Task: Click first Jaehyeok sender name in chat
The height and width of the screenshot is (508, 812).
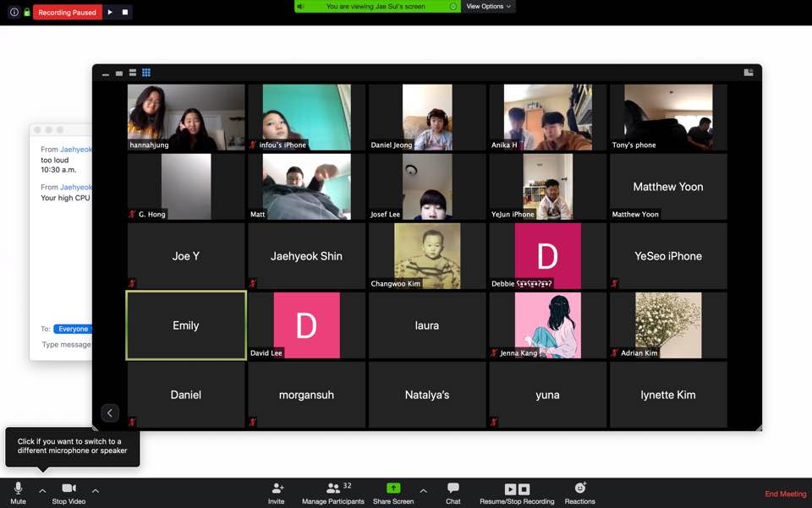Action: tap(75, 150)
